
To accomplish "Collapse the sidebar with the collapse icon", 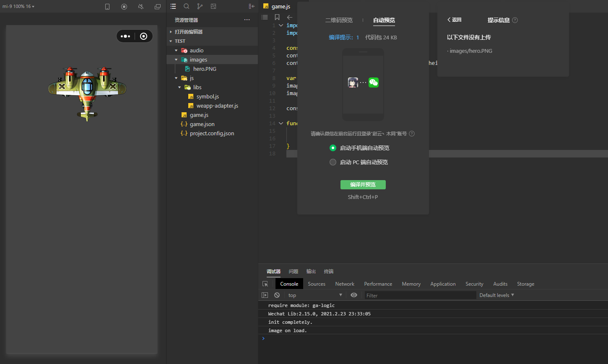I will (252, 6).
